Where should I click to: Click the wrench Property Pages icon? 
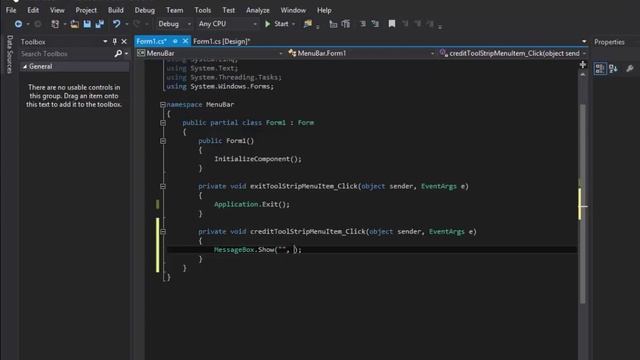[x=630, y=69]
